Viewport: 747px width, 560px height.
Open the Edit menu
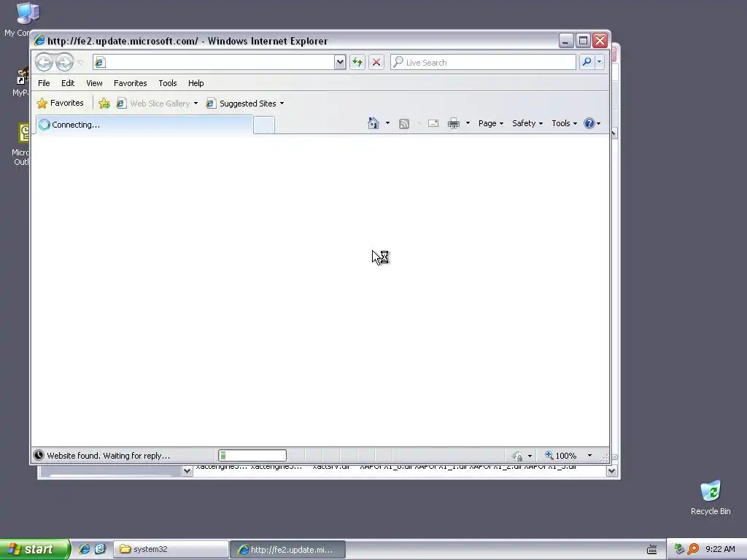pos(68,83)
